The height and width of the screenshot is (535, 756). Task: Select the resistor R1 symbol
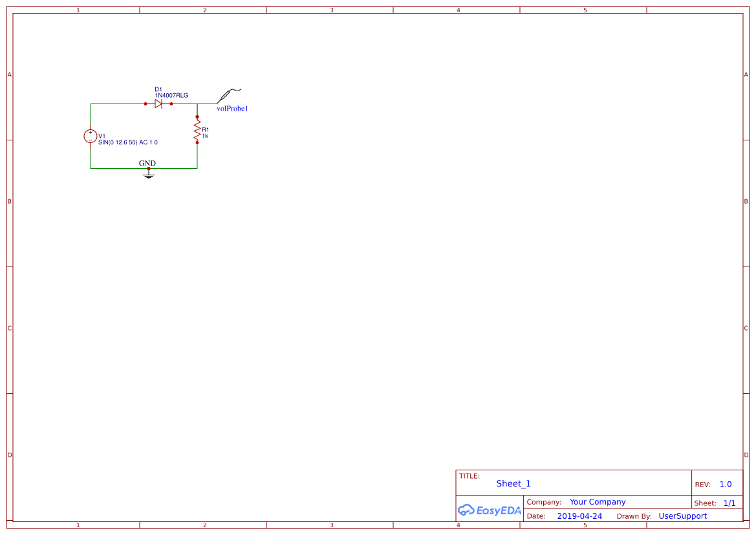197,130
